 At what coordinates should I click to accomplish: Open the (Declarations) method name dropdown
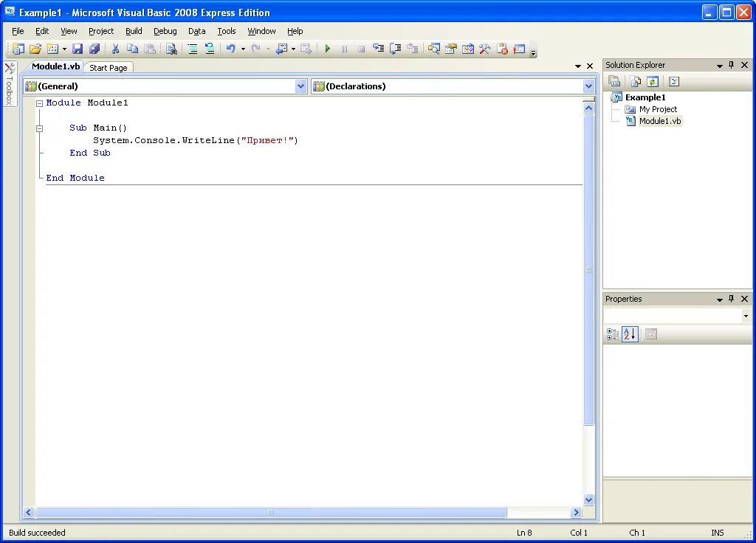click(x=588, y=86)
